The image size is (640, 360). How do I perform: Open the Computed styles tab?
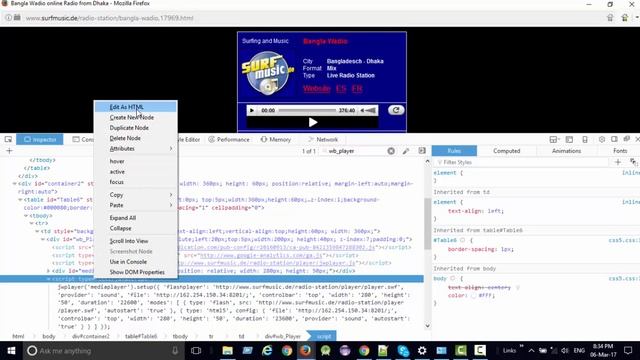(507, 151)
